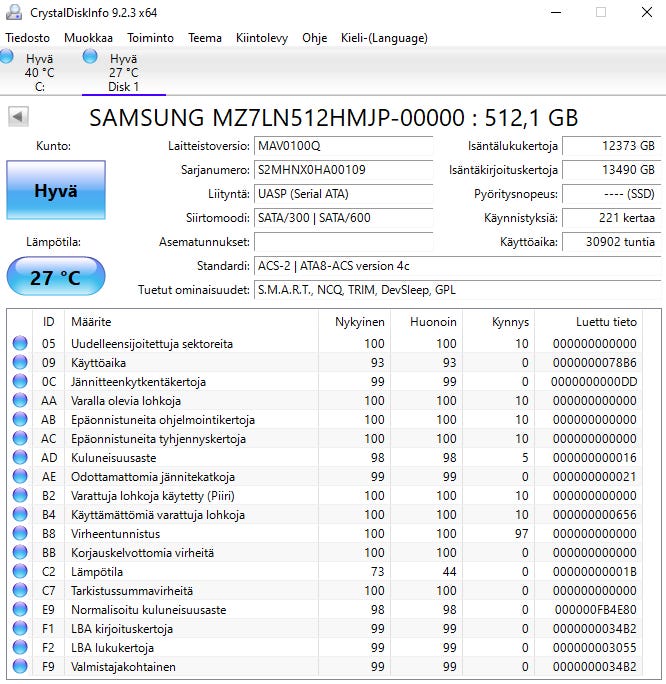This screenshot has width=666, height=684.
Task: Select the Jännitteenkytkentäkertoja row text
Action: (138, 382)
